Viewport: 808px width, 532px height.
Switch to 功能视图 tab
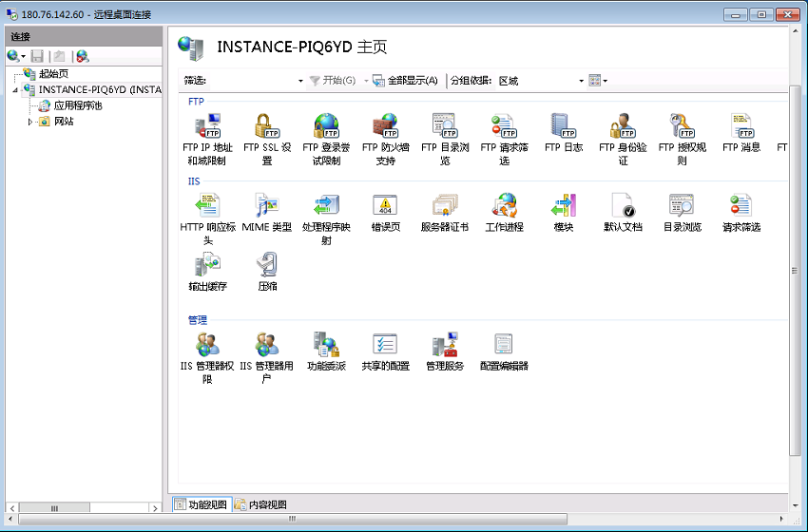pyautogui.click(x=202, y=504)
